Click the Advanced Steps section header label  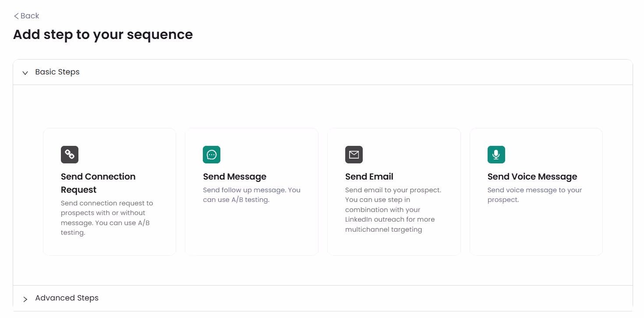(x=67, y=298)
